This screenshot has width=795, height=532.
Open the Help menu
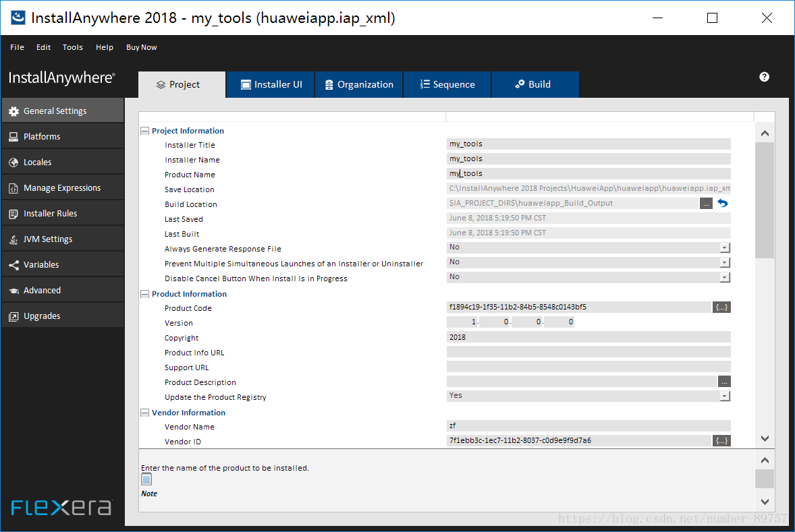point(105,47)
